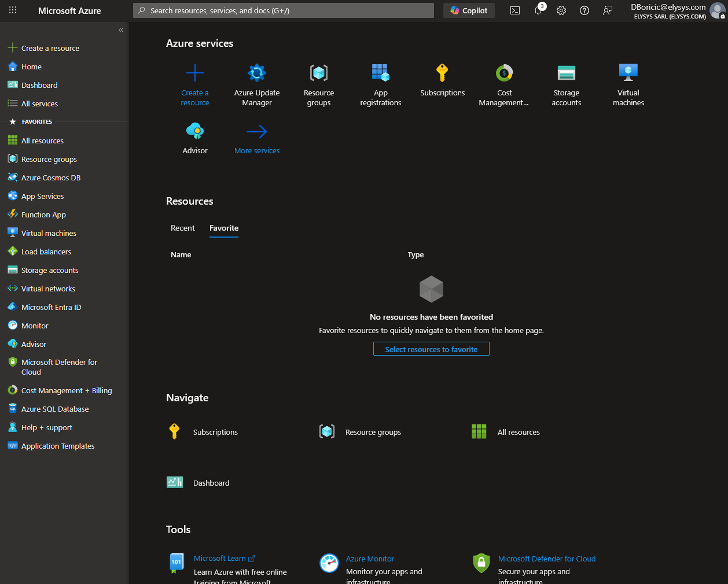Open the More services link
The height and width of the screenshot is (584, 728).
tap(257, 150)
